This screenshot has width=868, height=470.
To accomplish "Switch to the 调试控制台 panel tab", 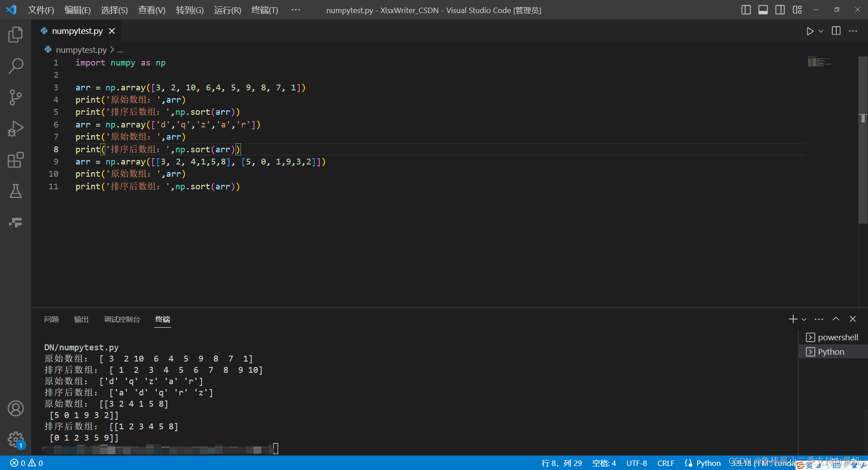I will [122, 320].
